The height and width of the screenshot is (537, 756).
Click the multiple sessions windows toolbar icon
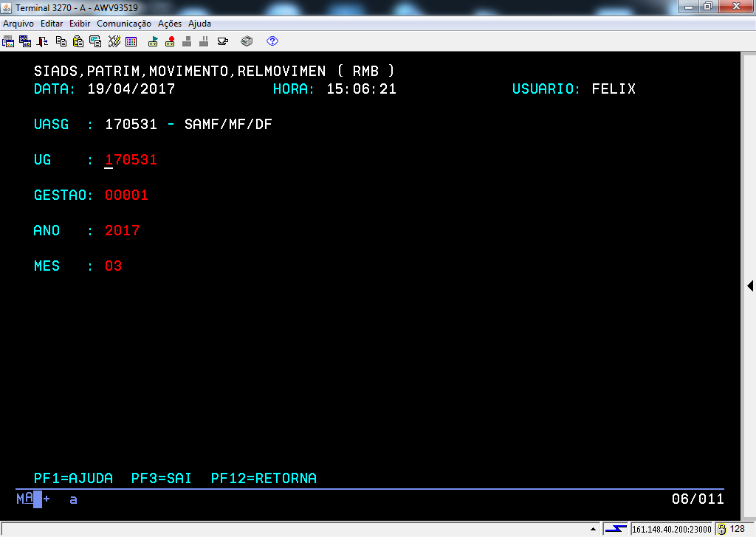tap(25, 41)
